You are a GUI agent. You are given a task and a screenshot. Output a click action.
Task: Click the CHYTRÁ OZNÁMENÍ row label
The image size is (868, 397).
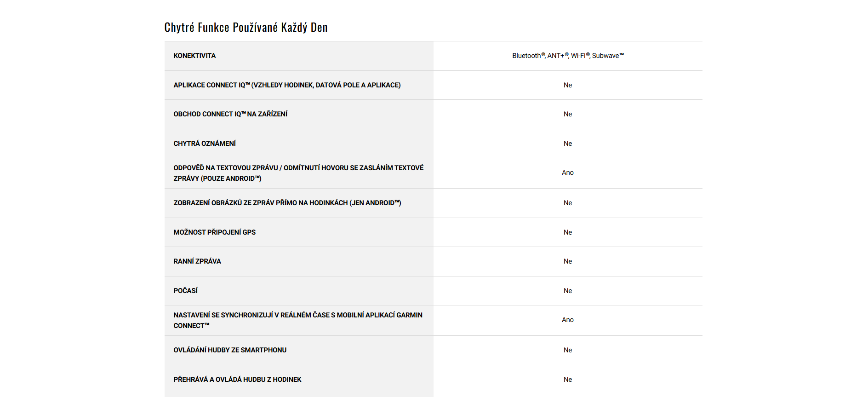pyautogui.click(x=205, y=144)
